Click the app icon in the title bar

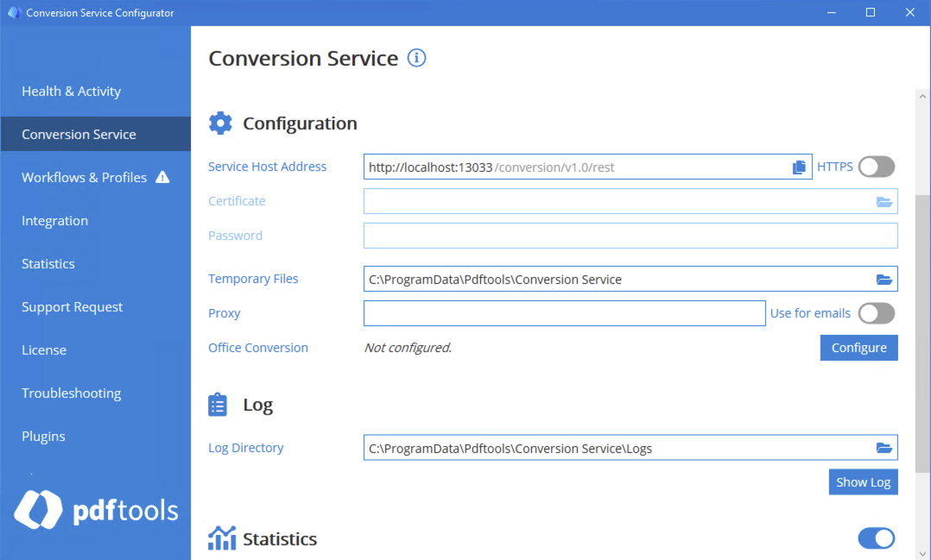point(14,12)
